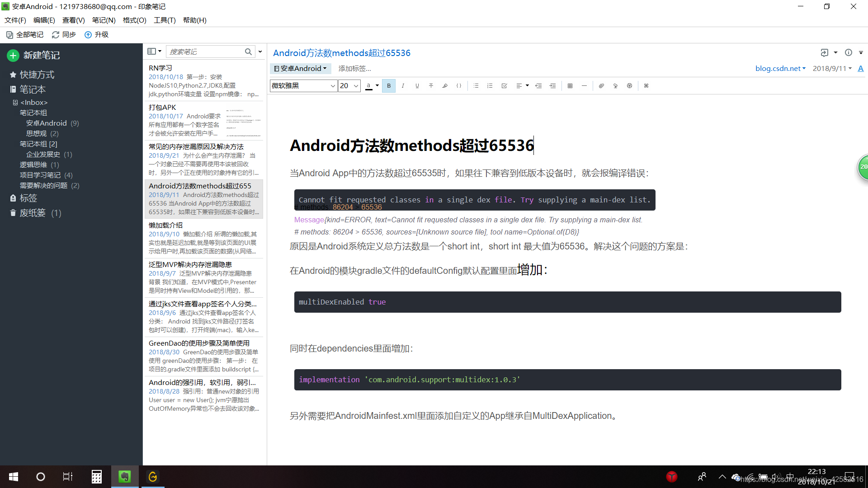Edit the note title field at top
The height and width of the screenshot is (488, 868).
pos(342,53)
